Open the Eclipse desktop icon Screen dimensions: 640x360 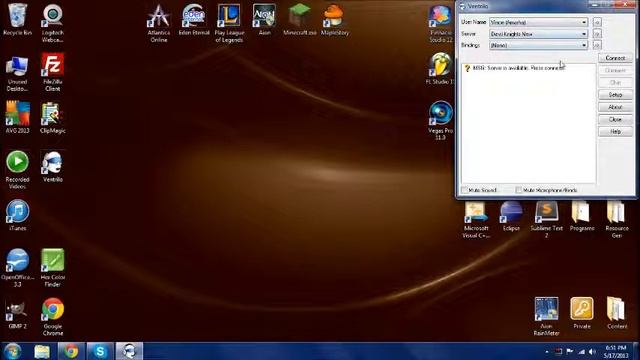click(511, 216)
